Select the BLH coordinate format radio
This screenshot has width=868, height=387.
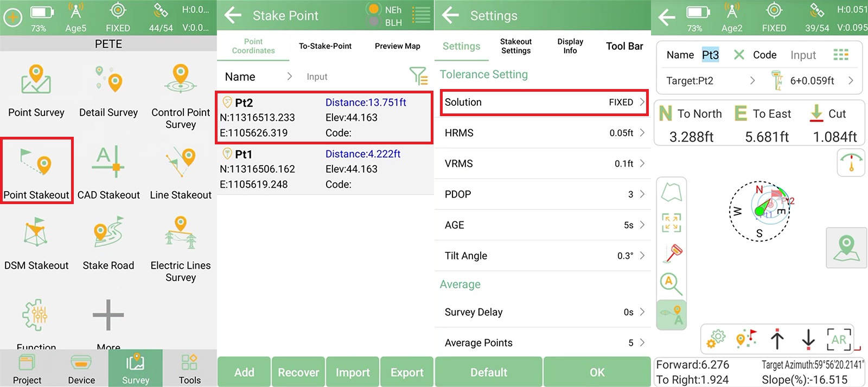point(374,22)
